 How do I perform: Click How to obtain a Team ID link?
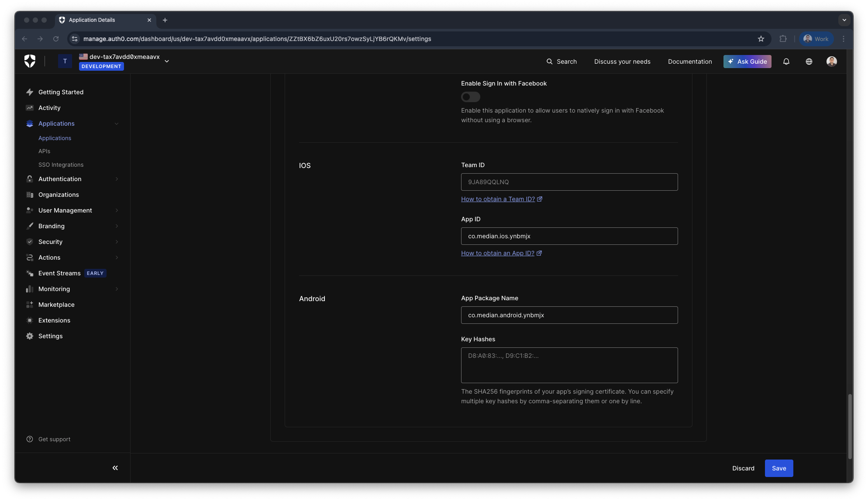coord(498,199)
